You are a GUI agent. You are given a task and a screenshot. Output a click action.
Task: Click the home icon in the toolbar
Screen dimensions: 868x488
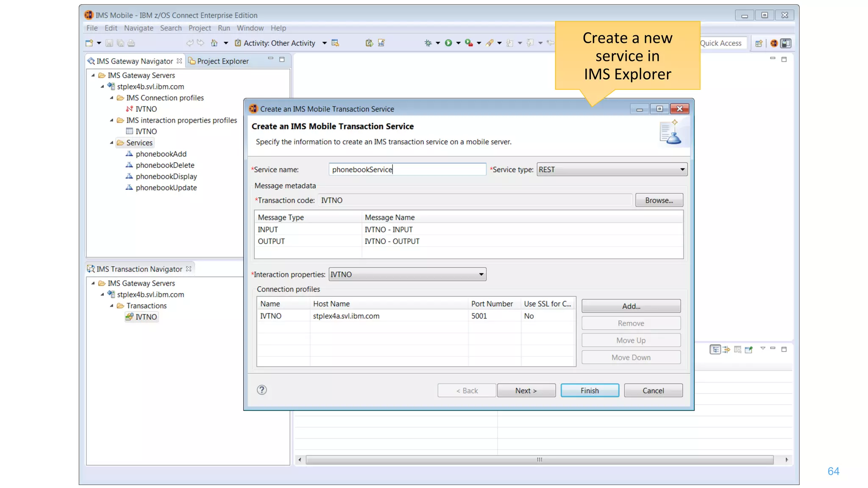pyautogui.click(x=214, y=43)
